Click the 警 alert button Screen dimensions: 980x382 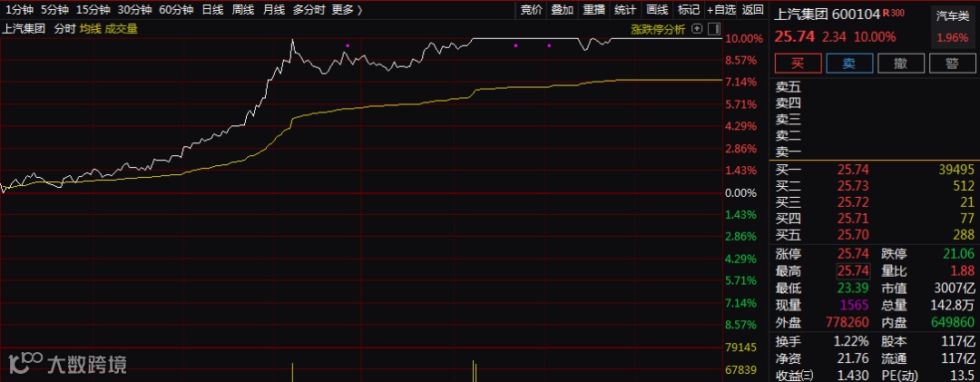pyautogui.click(x=952, y=63)
